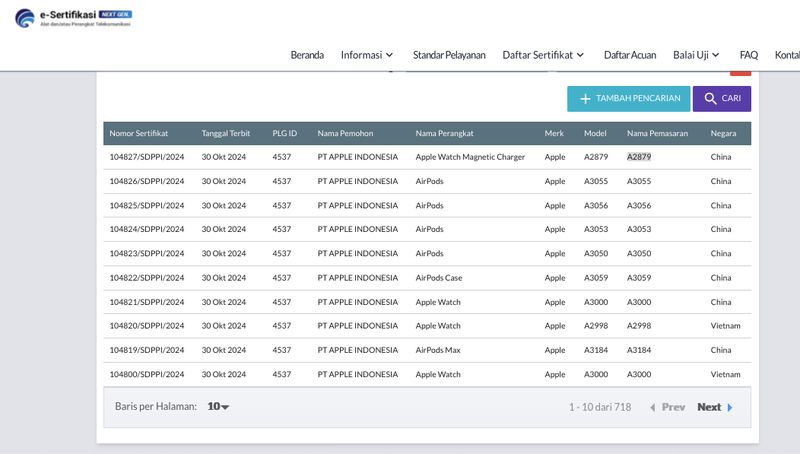Viewport: 800px width, 454px height.
Task: Click the Baris per Halaman label
Action: (x=156, y=407)
